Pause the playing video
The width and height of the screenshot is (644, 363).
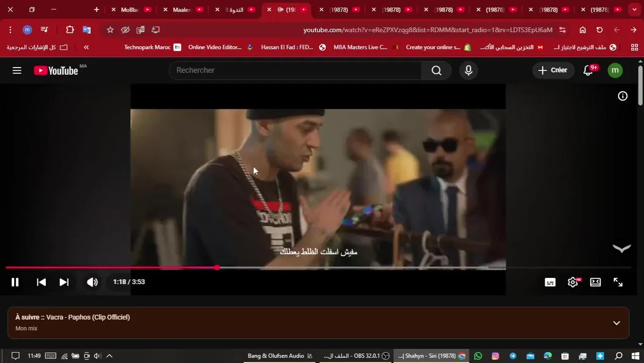click(x=15, y=282)
